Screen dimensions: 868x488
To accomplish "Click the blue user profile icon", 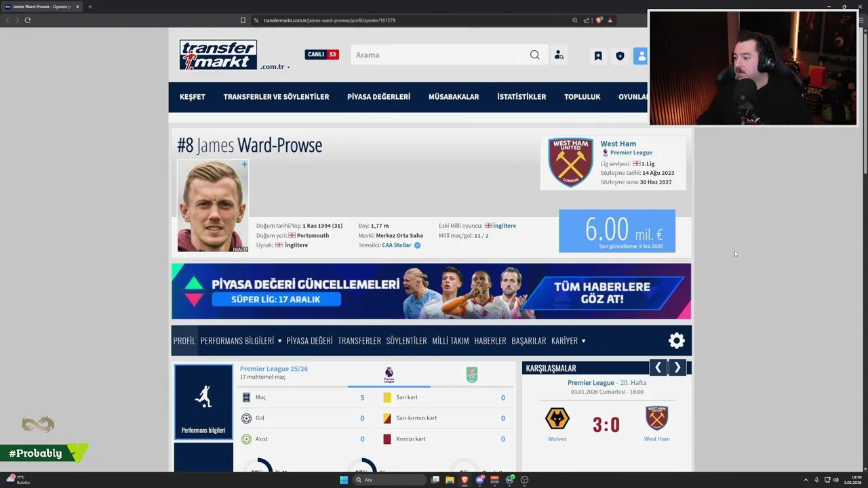I will [x=641, y=56].
